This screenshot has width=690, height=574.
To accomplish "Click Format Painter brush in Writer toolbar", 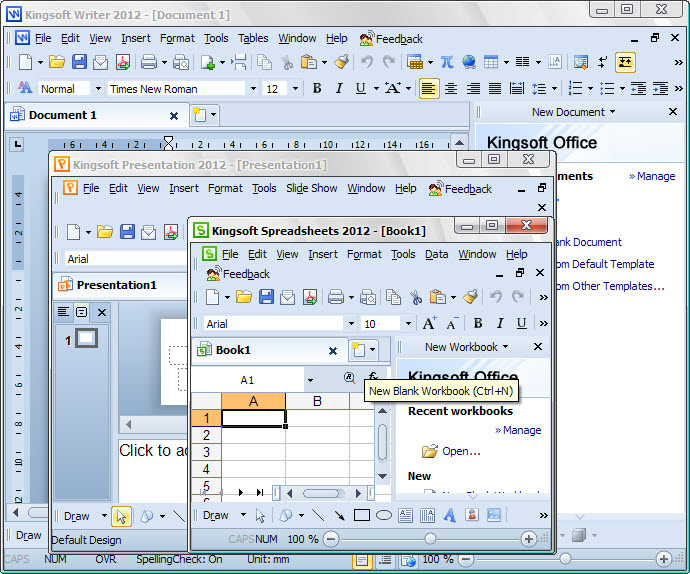I will click(x=341, y=62).
